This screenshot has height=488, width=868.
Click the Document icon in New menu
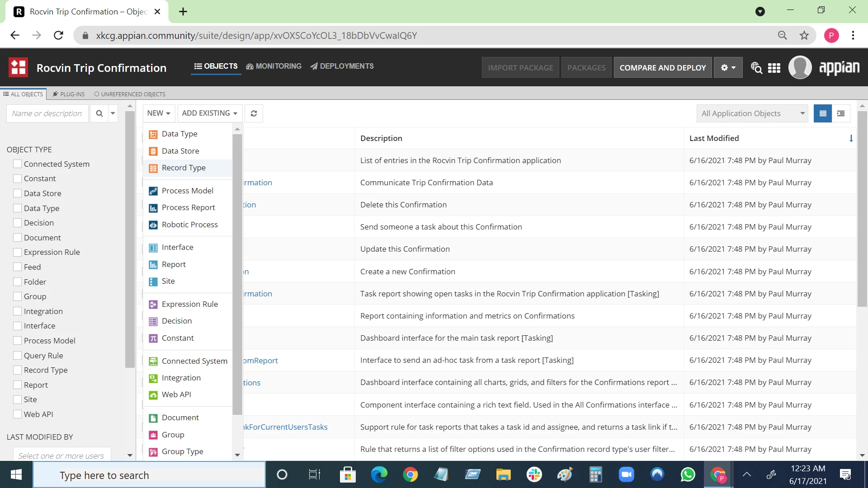click(x=153, y=418)
